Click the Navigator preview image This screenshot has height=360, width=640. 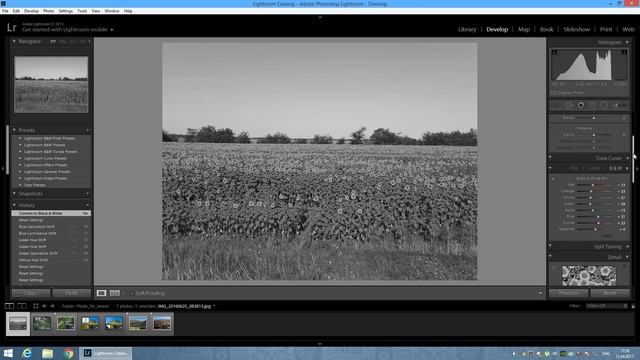pos(51,84)
